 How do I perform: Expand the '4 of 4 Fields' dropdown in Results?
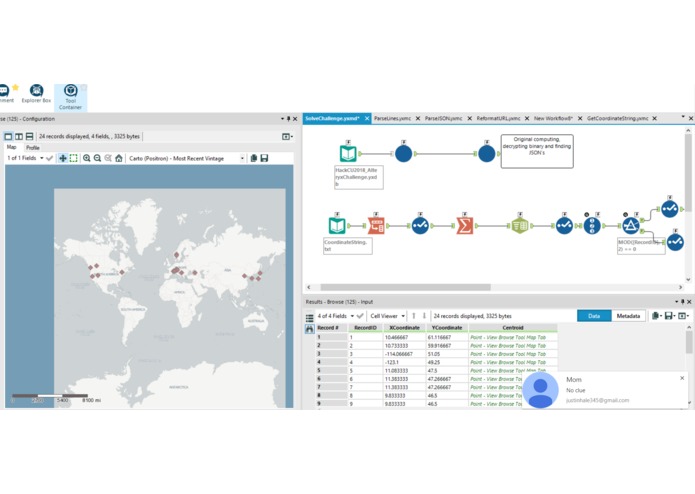tap(352, 316)
